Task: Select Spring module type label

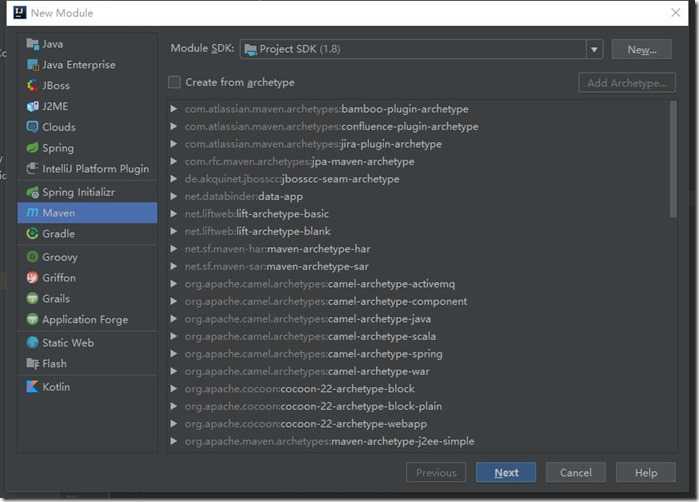Action: point(58,148)
